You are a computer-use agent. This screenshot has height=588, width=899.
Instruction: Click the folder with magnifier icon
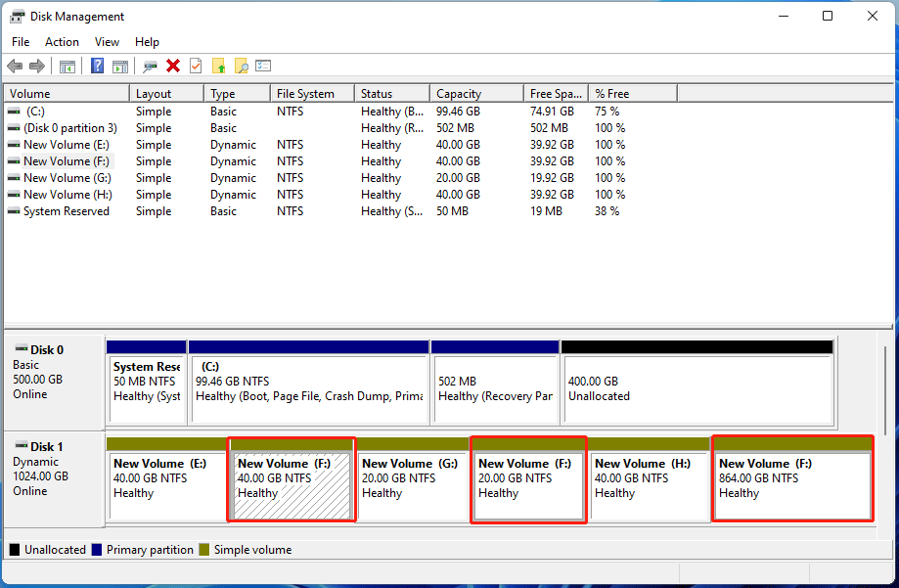242,66
